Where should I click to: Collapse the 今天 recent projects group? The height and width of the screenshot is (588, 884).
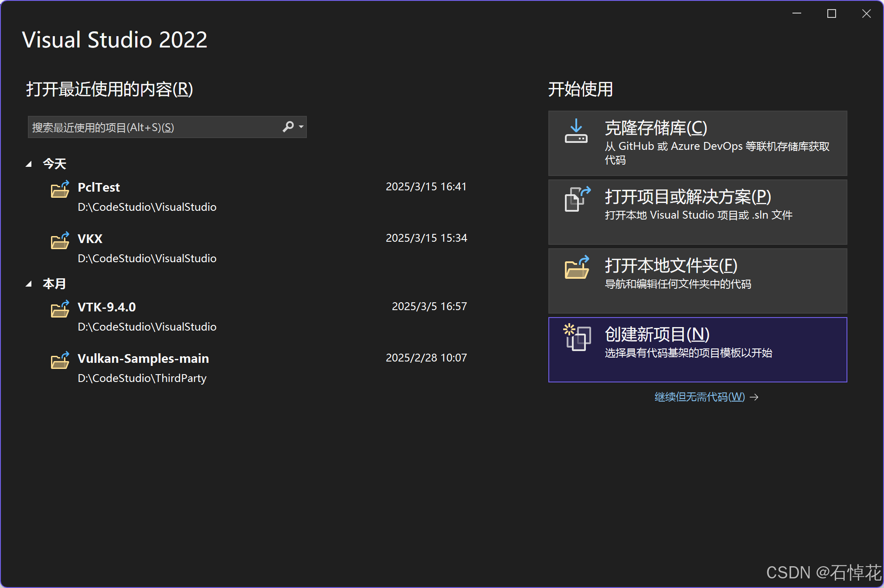pos(29,163)
